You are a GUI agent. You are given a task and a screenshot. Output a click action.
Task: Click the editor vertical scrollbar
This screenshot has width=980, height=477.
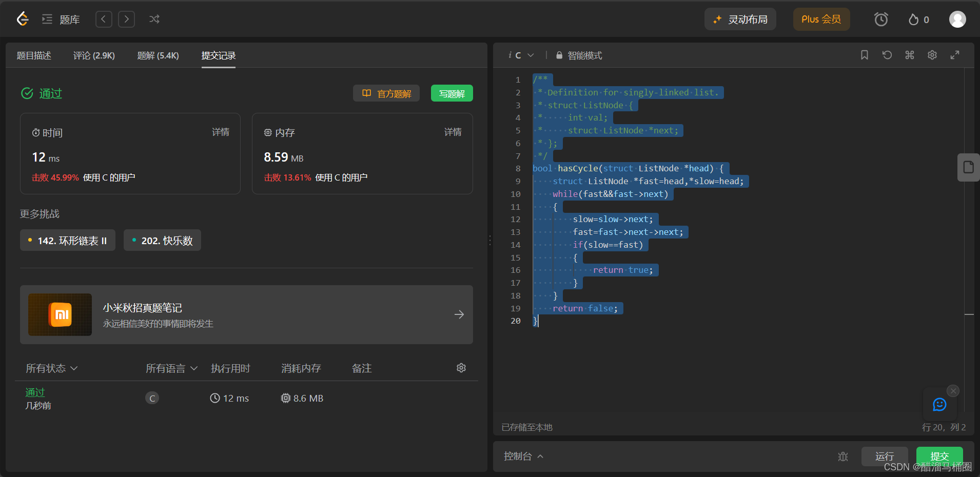(969, 241)
